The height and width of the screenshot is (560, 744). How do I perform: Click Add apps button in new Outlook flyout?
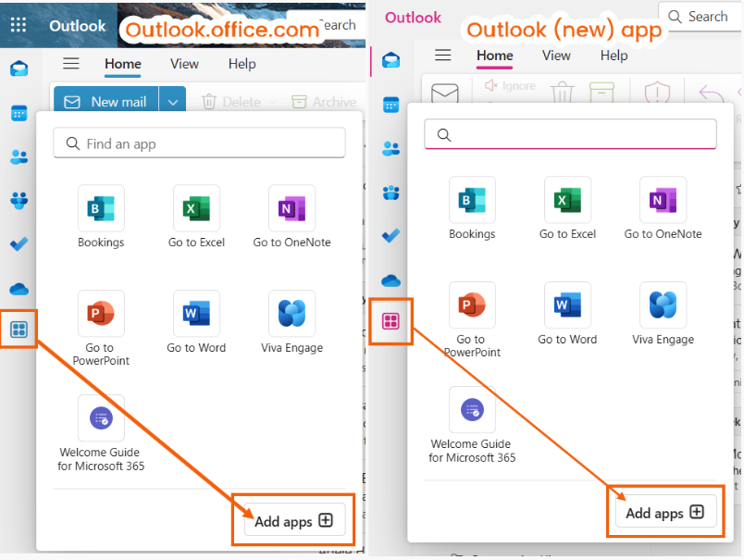[x=665, y=512]
